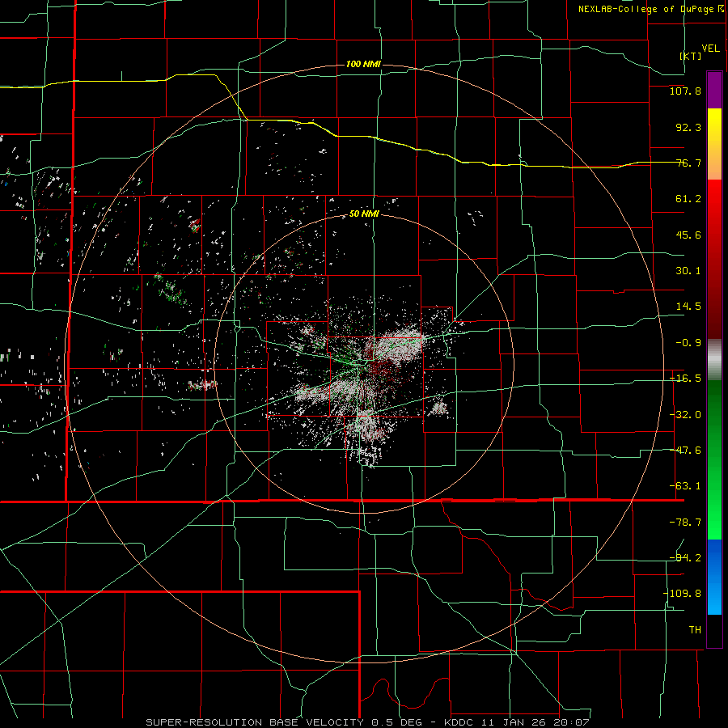Click the -109.8 velocity scale value
Viewport: 728px width, 728px height.
pyautogui.click(x=683, y=594)
